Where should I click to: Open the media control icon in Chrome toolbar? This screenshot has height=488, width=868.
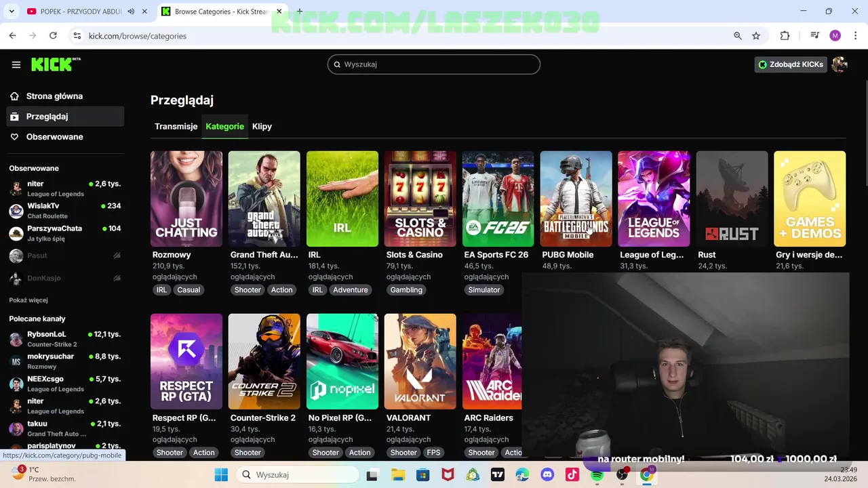[814, 36]
